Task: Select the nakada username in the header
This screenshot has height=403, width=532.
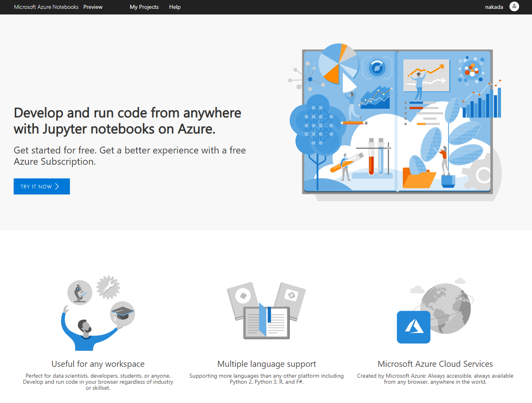Action: click(x=494, y=7)
